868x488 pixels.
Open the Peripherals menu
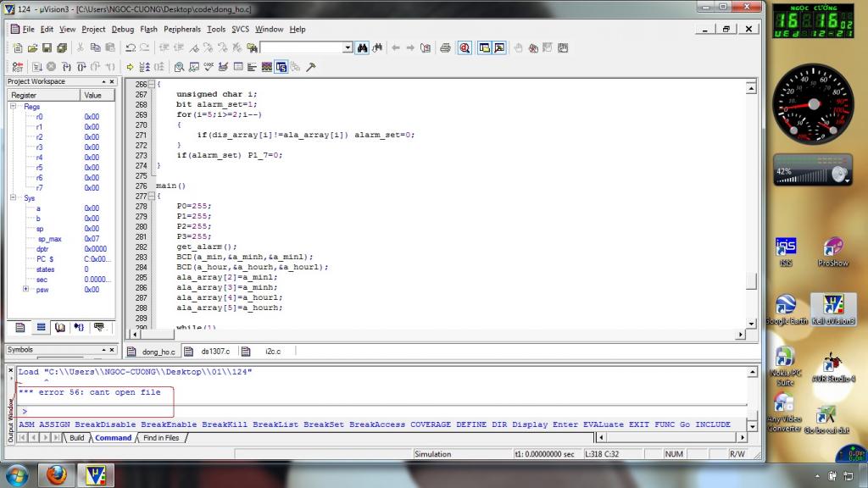pyautogui.click(x=182, y=29)
